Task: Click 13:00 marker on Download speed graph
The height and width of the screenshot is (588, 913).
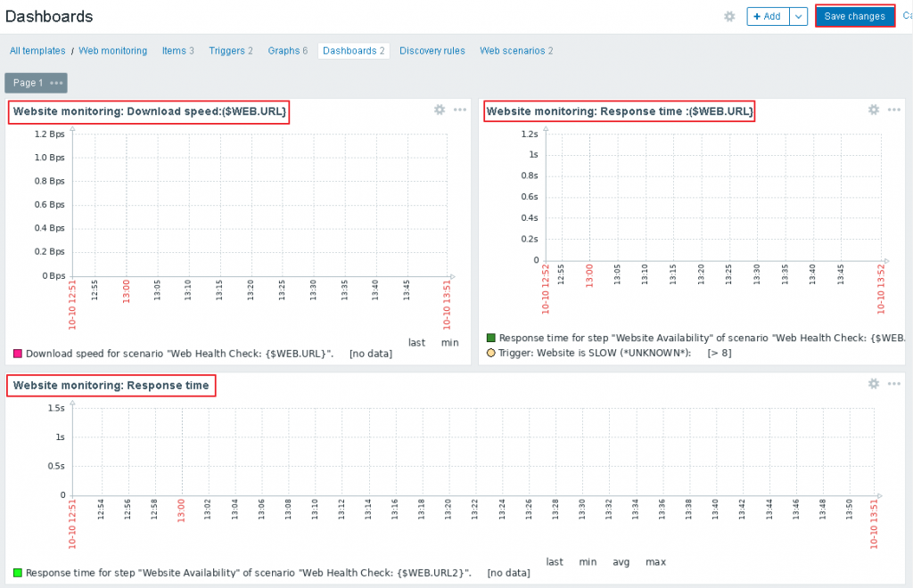Action: 126,290
